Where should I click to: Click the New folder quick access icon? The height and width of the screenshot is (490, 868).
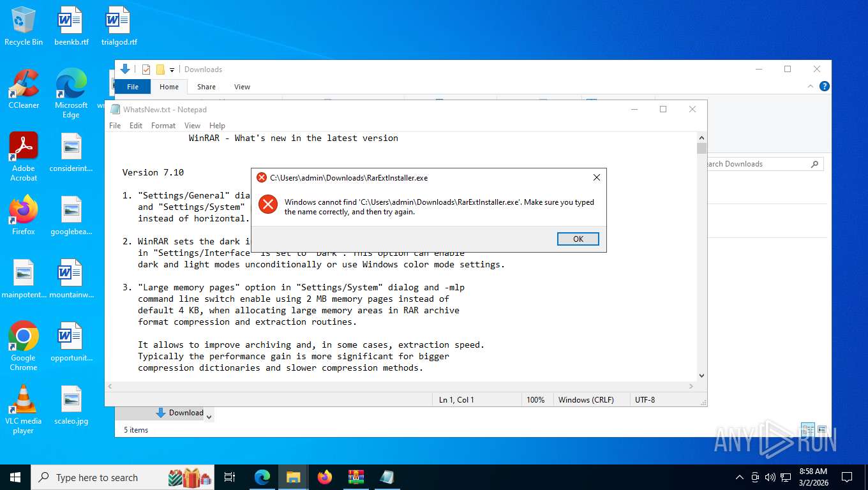pos(160,69)
